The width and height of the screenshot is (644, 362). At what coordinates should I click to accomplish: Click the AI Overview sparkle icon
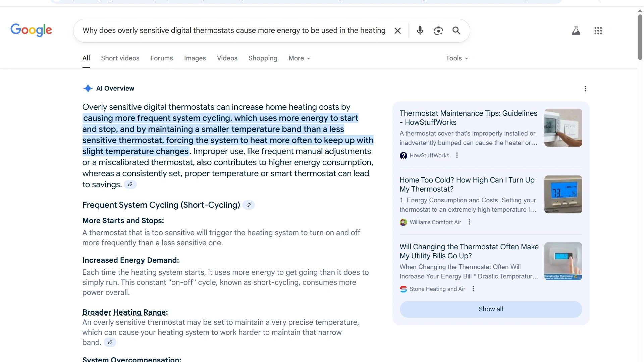point(88,88)
